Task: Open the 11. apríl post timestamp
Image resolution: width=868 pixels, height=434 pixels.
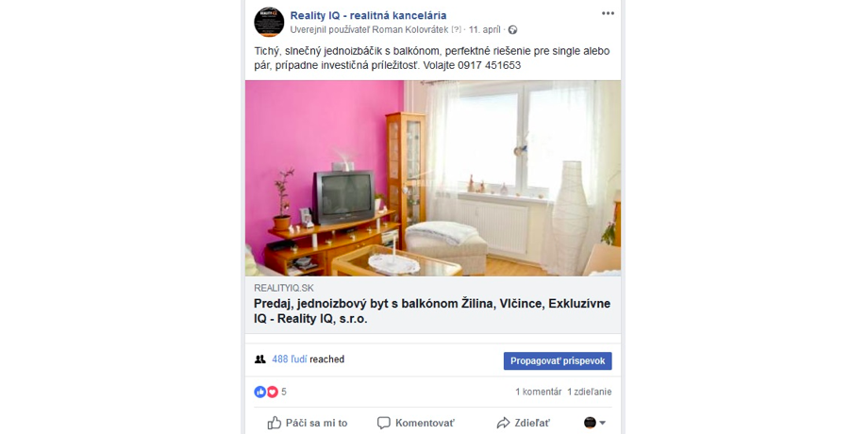Action: pos(485,30)
